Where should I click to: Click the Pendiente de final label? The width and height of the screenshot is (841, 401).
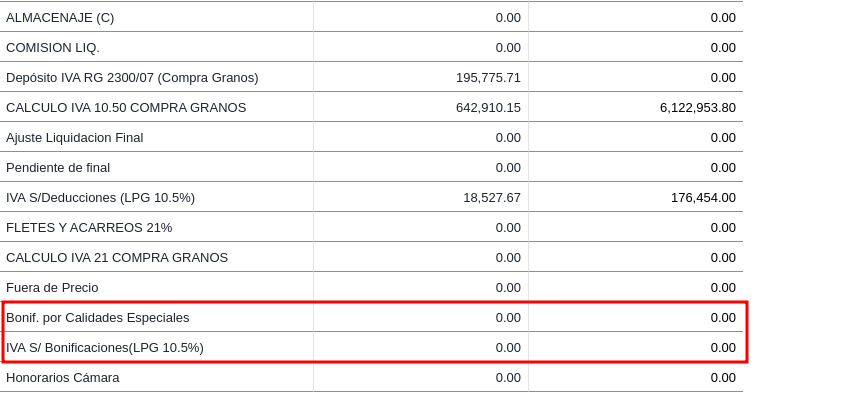58,167
